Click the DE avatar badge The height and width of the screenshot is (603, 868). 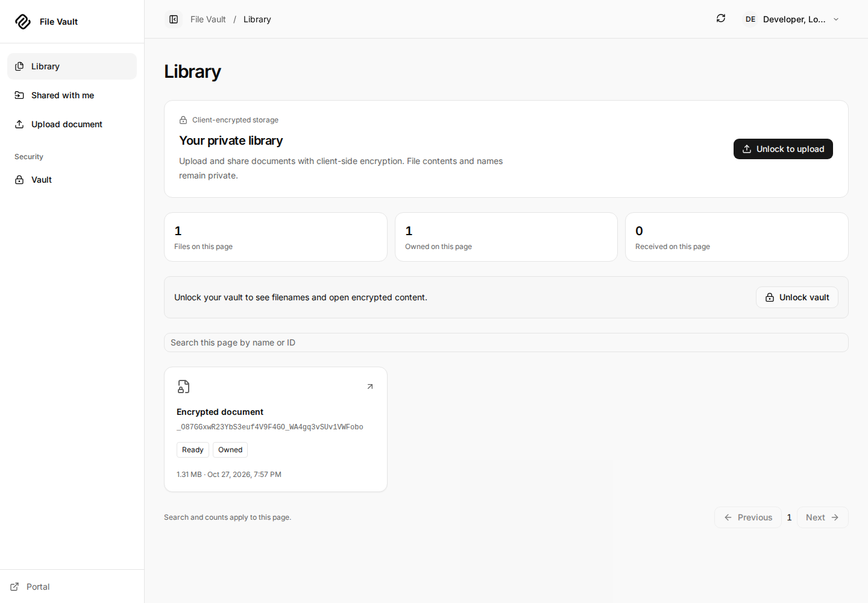click(750, 19)
